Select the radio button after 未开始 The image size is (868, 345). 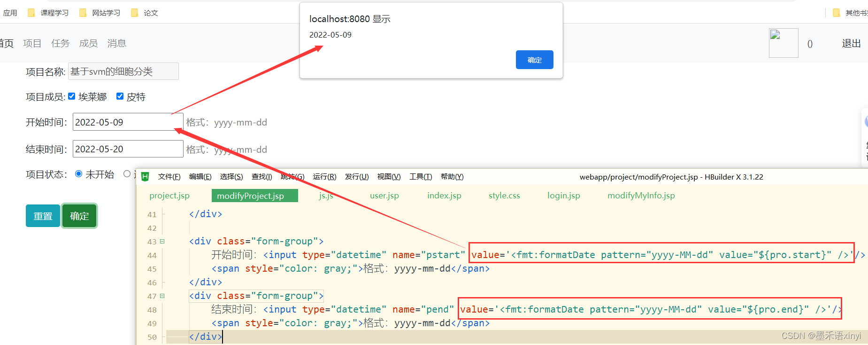tap(127, 174)
